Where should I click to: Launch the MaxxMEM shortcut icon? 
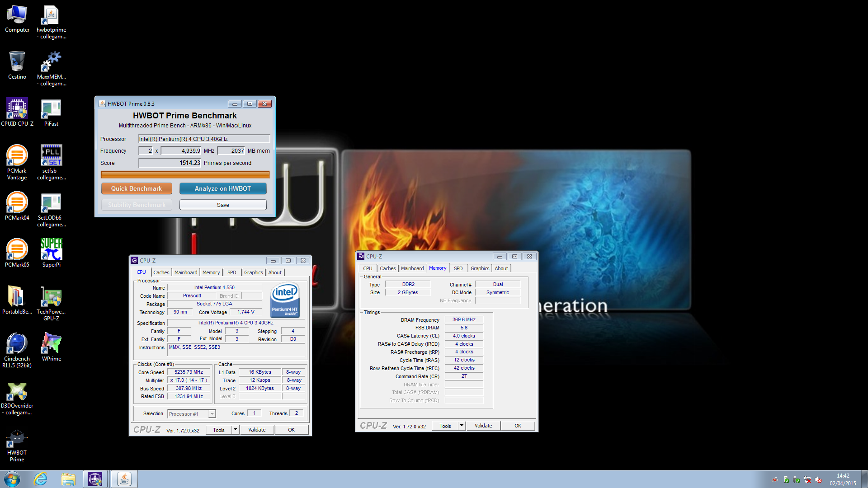[x=51, y=69]
